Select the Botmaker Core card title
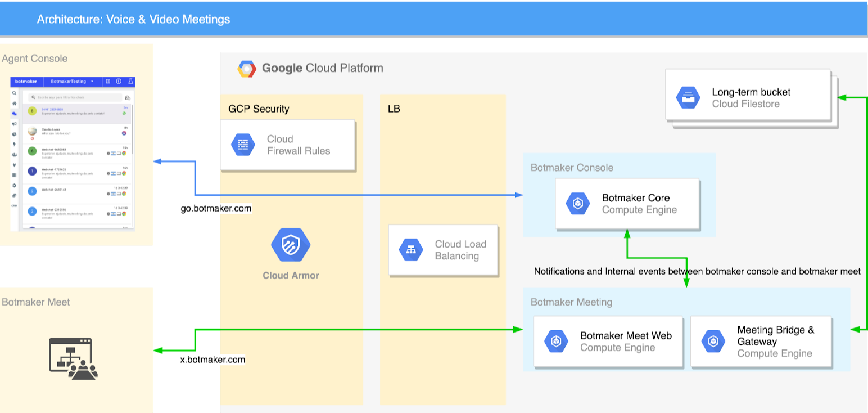 tap(636, 198)
